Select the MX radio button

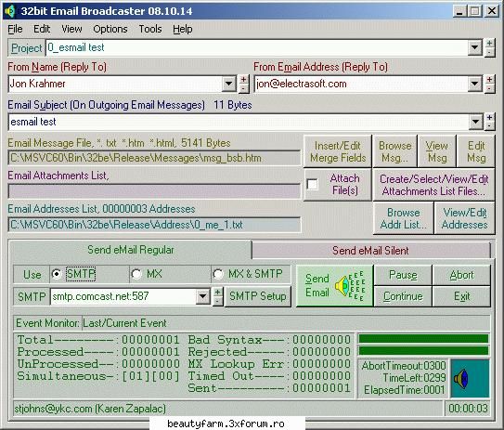pos(136,274)
